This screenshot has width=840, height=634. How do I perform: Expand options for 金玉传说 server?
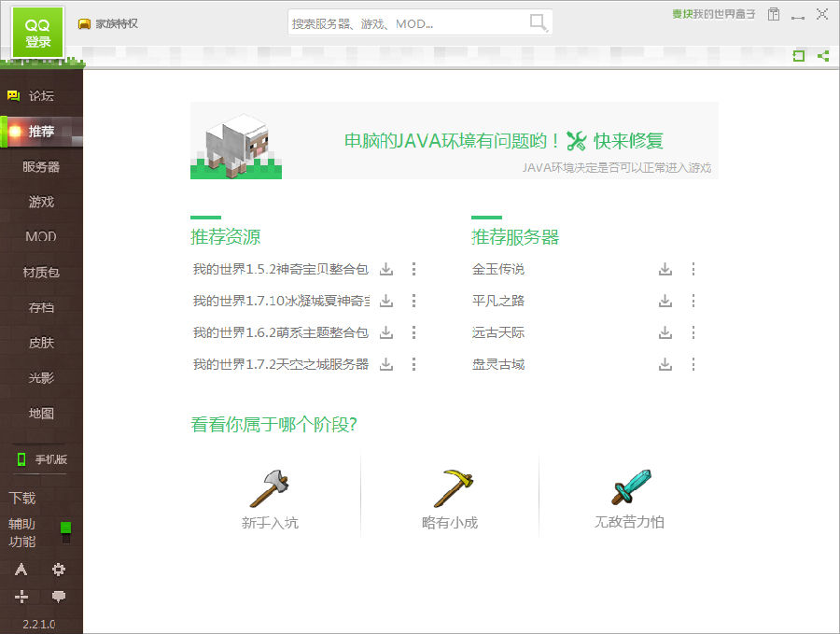point(693,269)
